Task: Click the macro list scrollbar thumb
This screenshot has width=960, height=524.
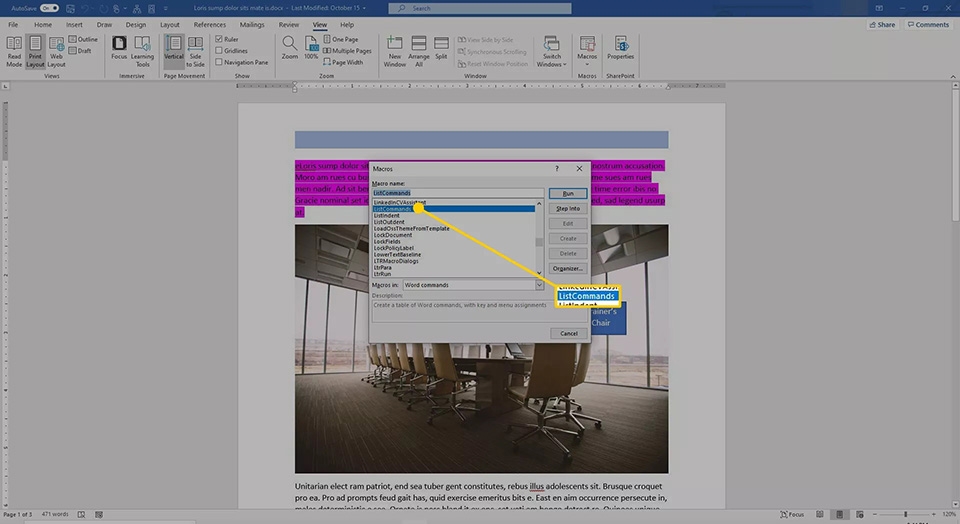Action: tap(539, 242)
